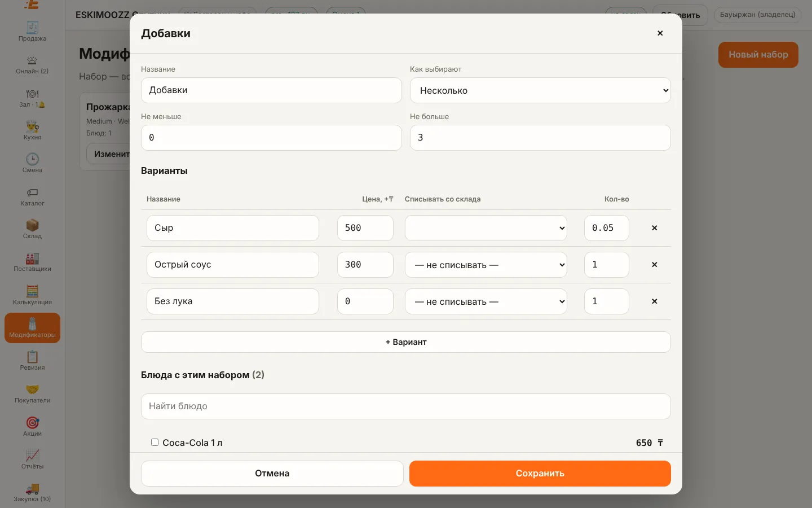812x508 pixels.
Task: Go to Склад in the sidebar
Action: (32, 229)
